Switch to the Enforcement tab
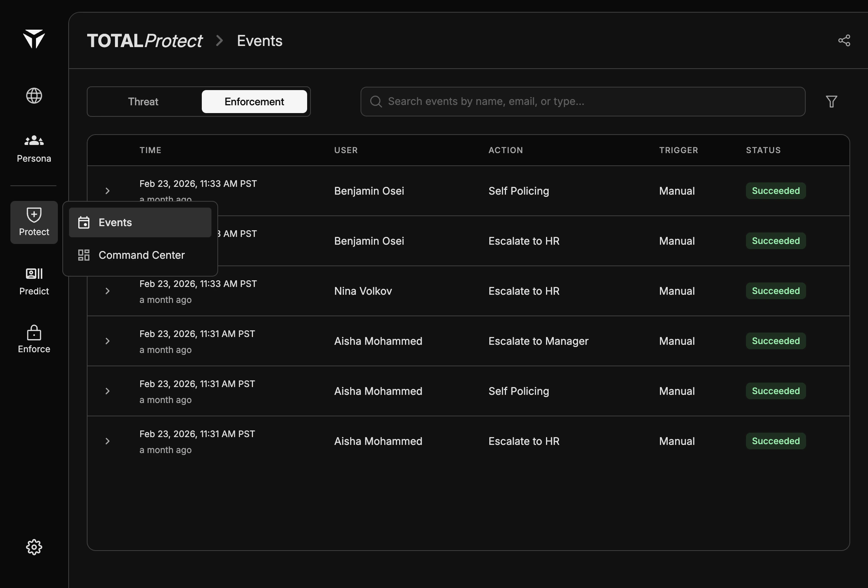Screen dimensions: 868x588 click(x=254, y=101)
